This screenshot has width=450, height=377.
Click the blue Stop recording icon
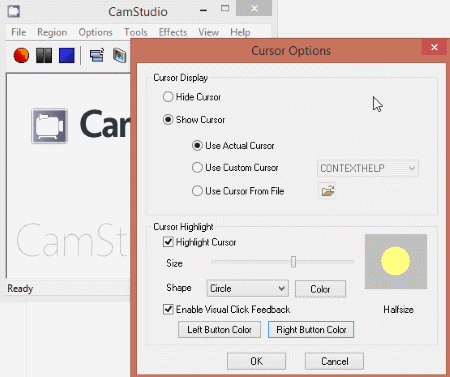click(x=67, y=55)
